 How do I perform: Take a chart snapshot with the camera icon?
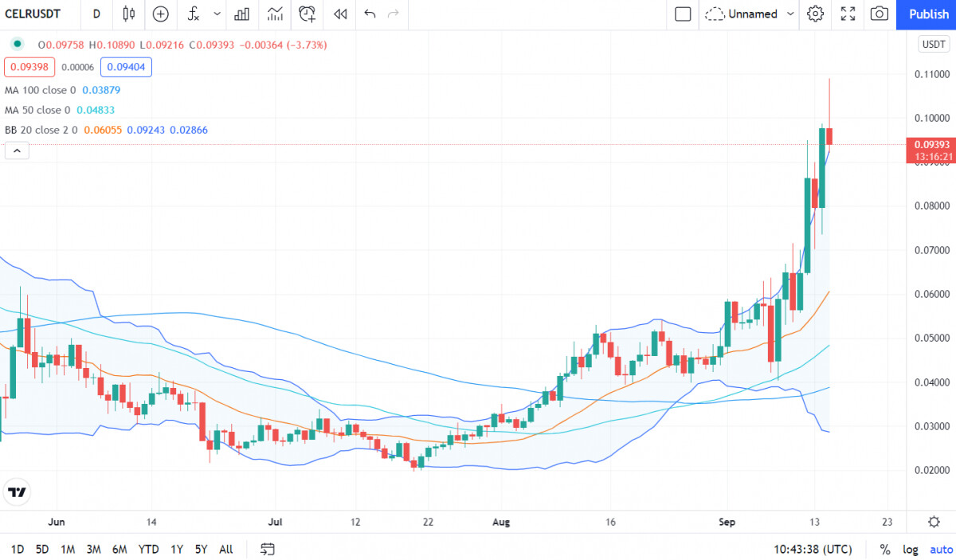(880, 14)
